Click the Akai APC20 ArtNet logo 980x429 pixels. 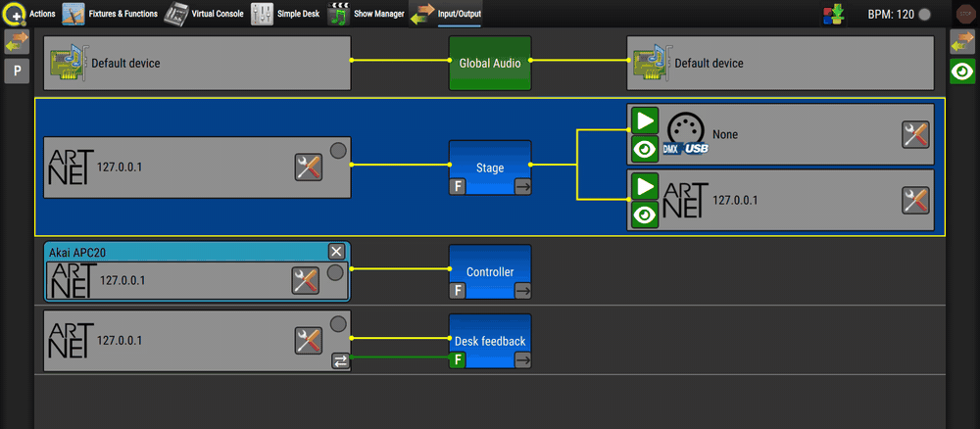[x=73, y=280]
